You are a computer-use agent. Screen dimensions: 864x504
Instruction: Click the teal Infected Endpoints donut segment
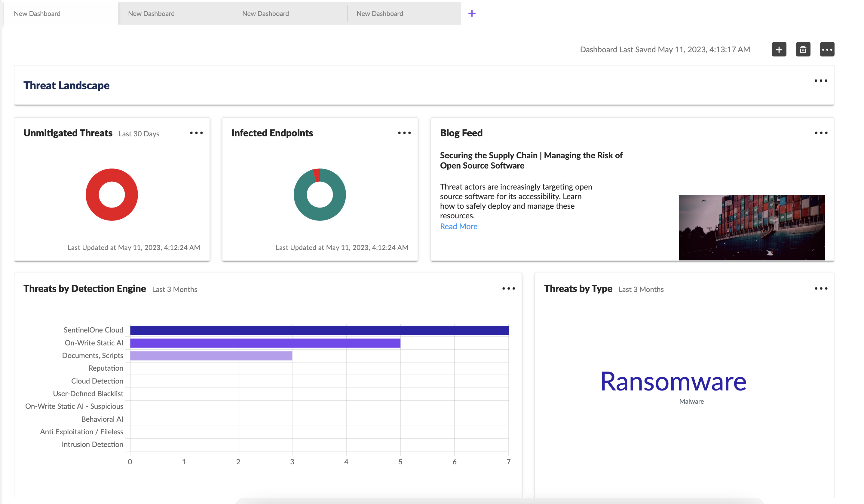click(x=320, y=214)
